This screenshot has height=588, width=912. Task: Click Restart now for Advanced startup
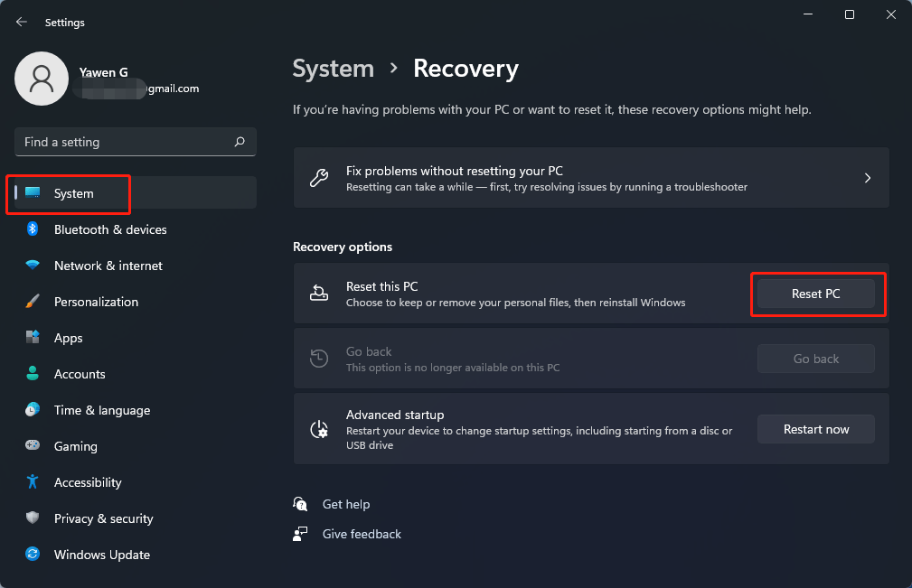pyautogui.click(x=815, y=428)
